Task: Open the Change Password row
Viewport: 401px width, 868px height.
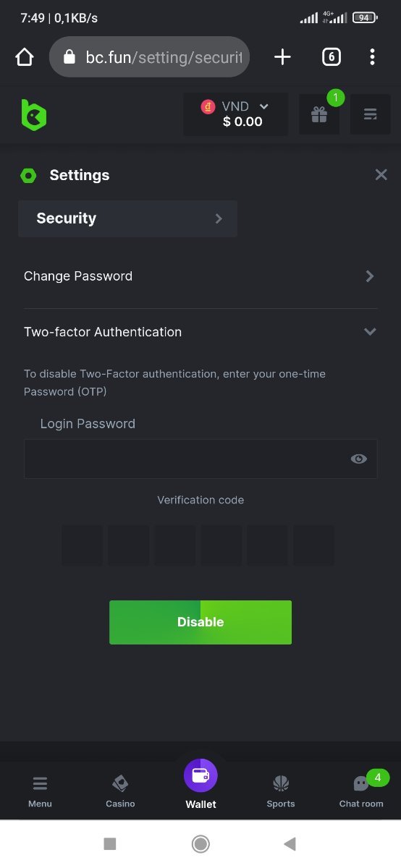Action: point(200,276)
